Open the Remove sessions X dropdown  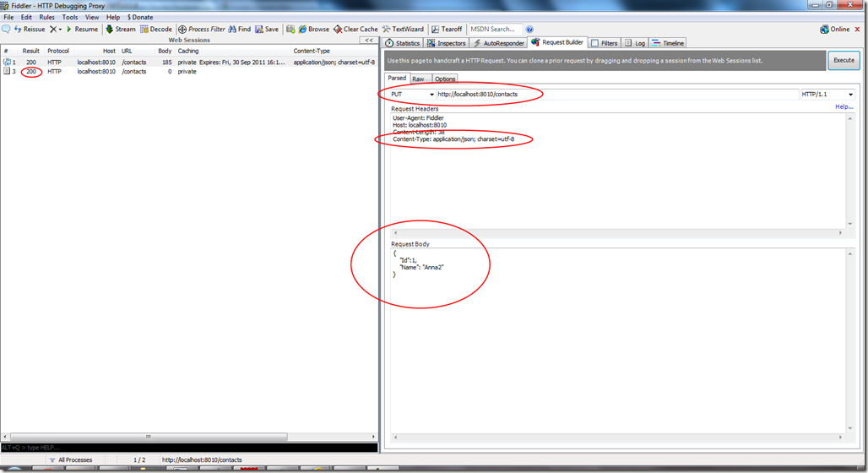[x=56, y=29]
